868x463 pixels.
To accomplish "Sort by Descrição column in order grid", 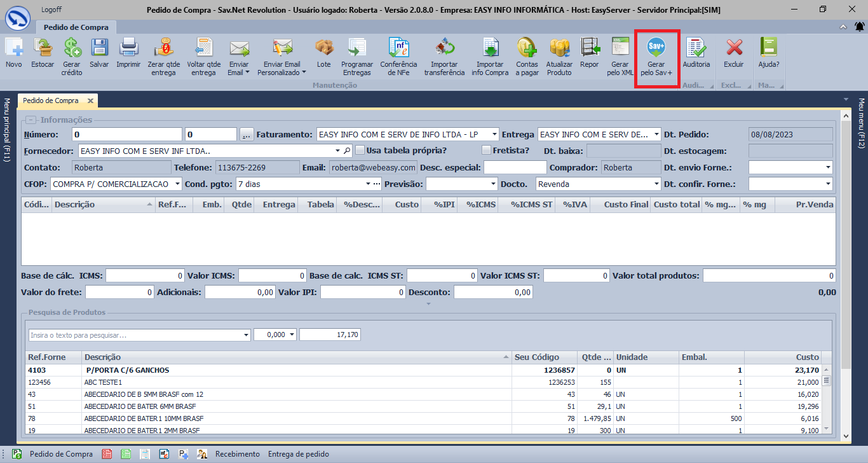I will tap(104, 205).
